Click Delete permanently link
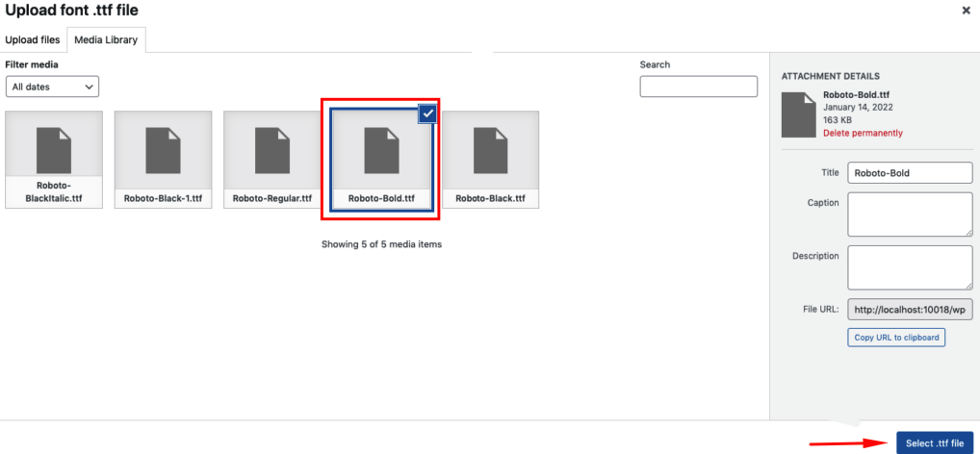This screenshot has width=980, height=454. tap(863, 133)
